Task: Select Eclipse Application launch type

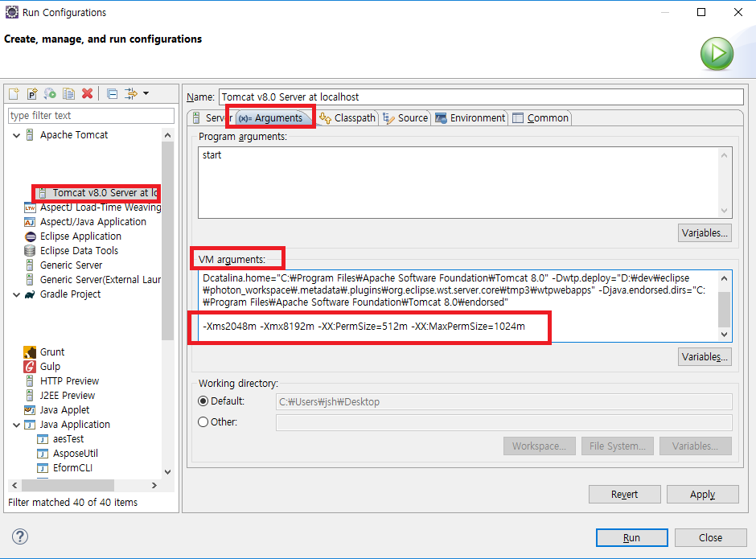Action: (72, 236)
